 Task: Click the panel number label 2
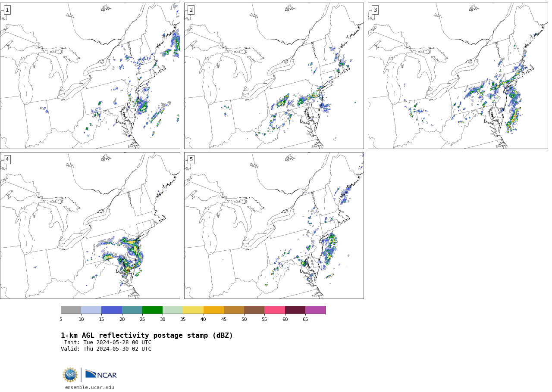click(191, 10)
